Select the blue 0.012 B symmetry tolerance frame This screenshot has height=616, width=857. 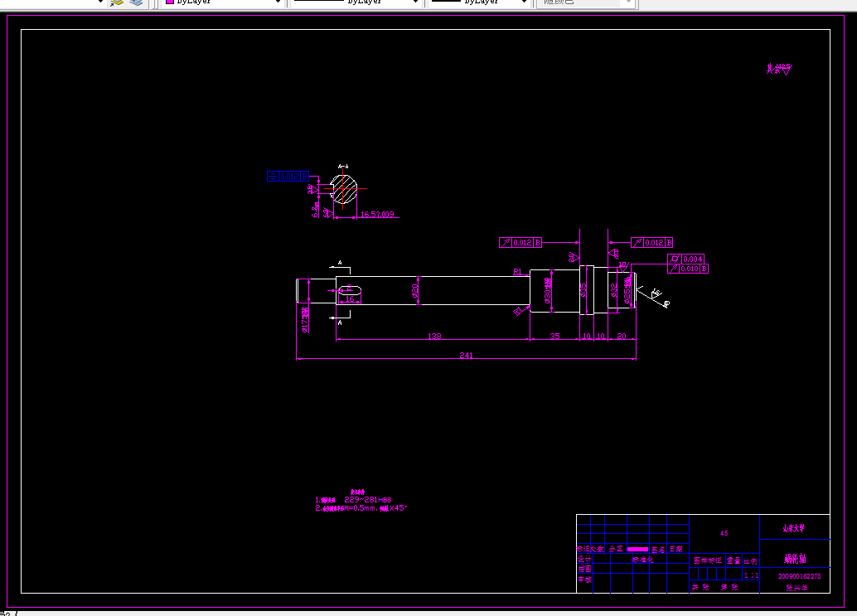point(288,176)
